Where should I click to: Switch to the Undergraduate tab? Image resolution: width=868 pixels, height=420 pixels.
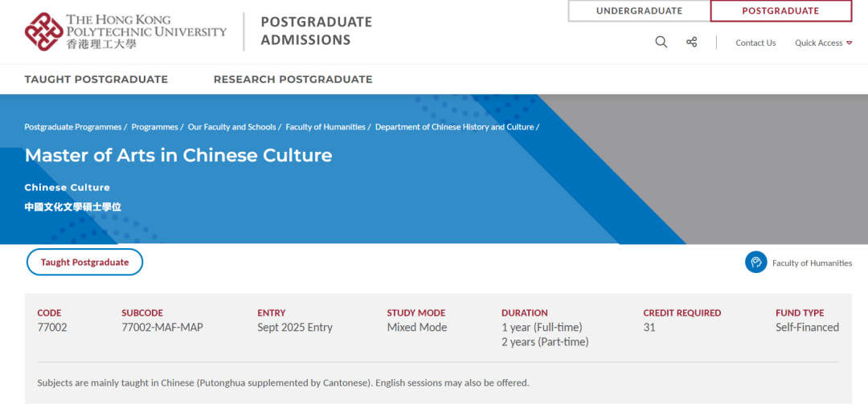(639, 11)
